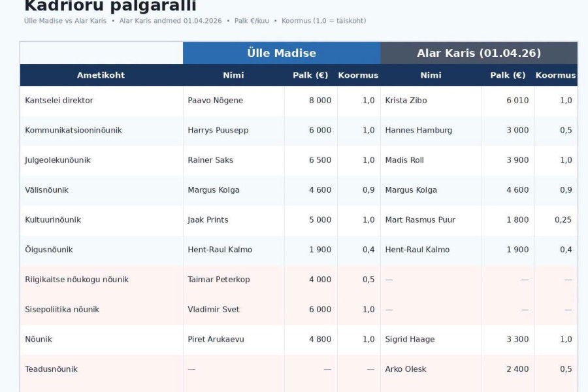Select the subtitle text "Palk €/kuu"
Screen dimensions: 588x392
point(252,21)
